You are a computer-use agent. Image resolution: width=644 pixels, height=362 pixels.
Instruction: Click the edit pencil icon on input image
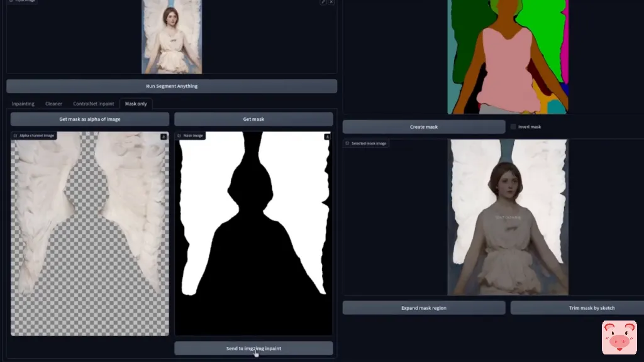click(323, 3)
